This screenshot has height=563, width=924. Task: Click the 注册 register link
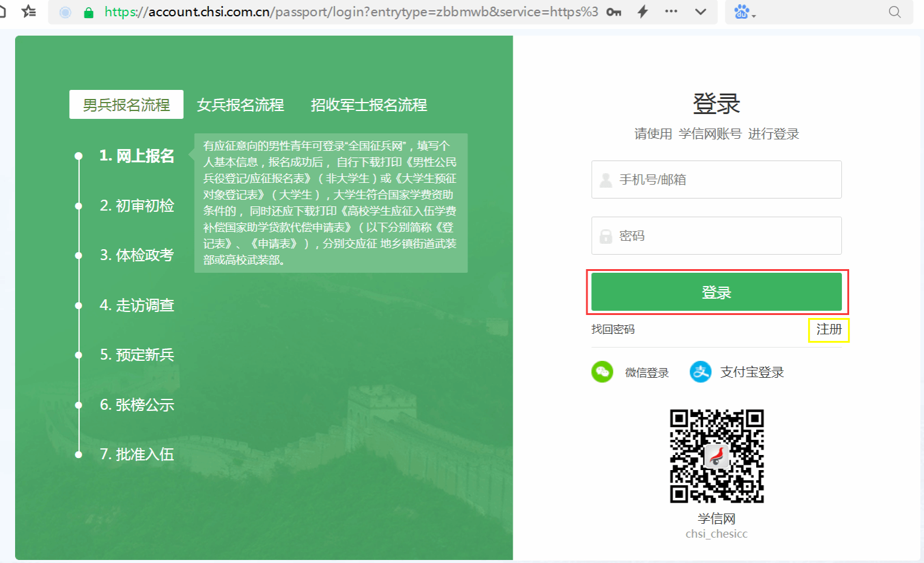(x=829, y=329)
